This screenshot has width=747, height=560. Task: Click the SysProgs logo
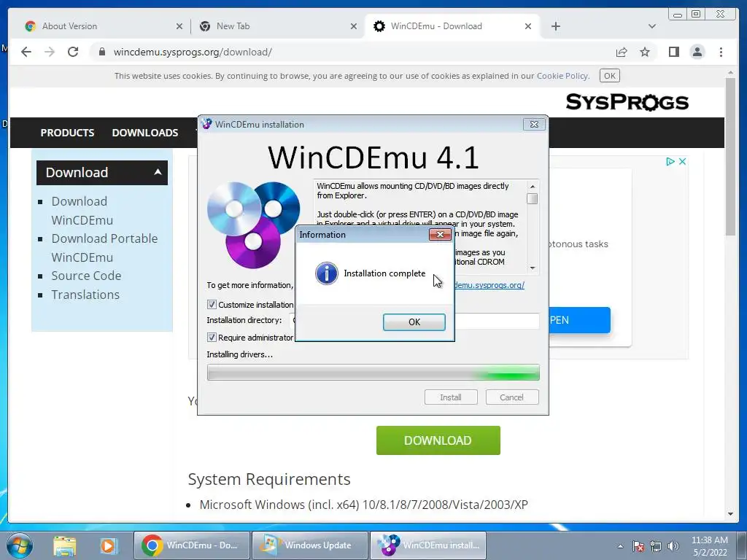627,102
